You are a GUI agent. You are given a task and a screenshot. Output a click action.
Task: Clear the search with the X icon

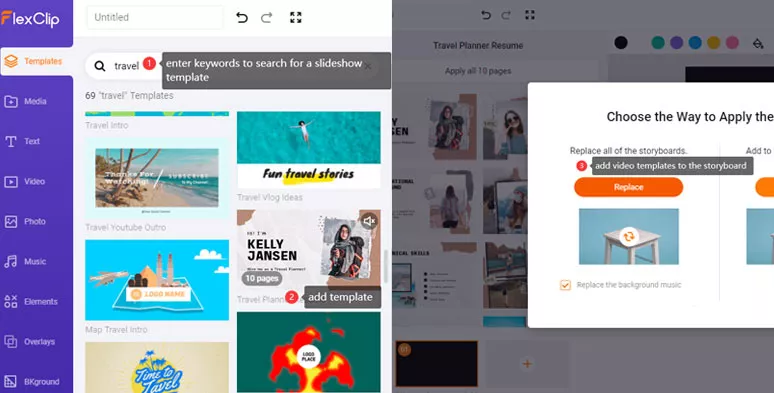368,66
